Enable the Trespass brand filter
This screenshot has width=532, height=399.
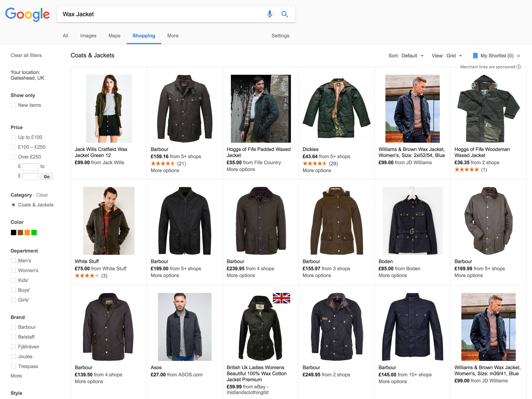(13, 367)
